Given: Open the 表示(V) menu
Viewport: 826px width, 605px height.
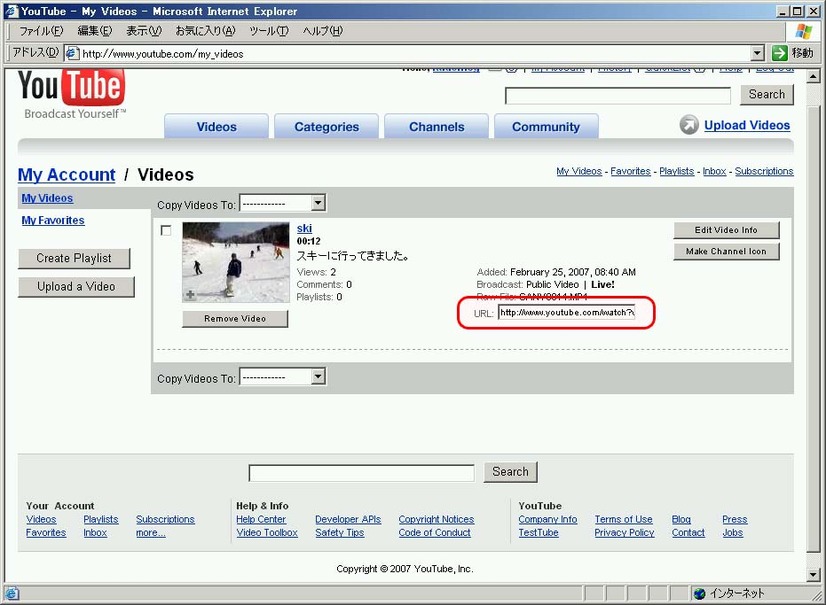Looking at the screenshot, I should (143, 31).
